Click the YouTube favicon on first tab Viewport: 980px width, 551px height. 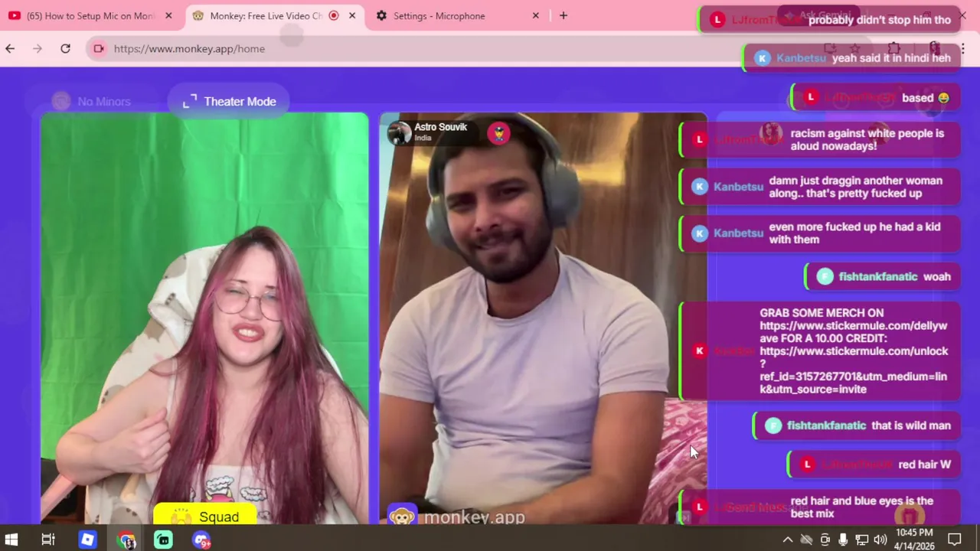click(x=15, y=15)
